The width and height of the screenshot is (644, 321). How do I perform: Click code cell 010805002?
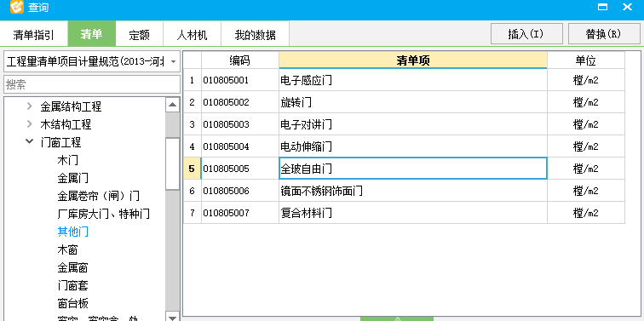tap(240, 102)
